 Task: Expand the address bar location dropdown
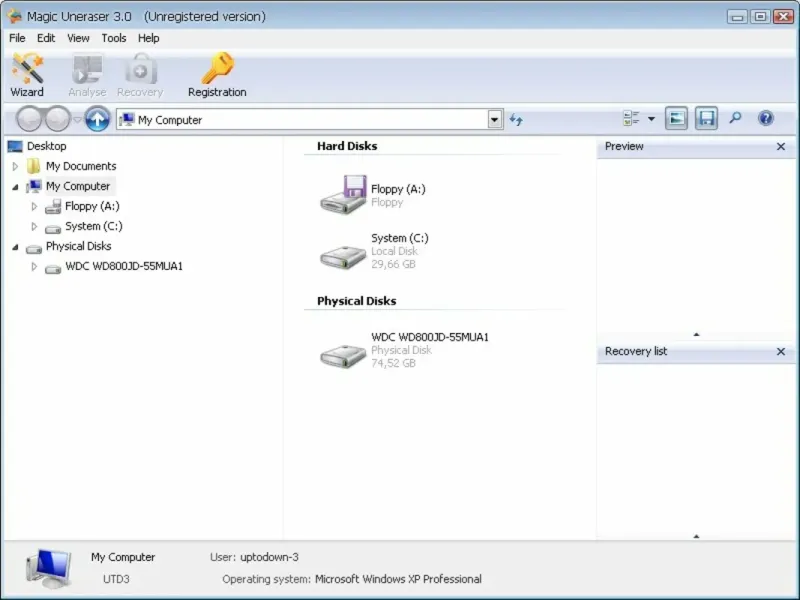pos(494,120)
